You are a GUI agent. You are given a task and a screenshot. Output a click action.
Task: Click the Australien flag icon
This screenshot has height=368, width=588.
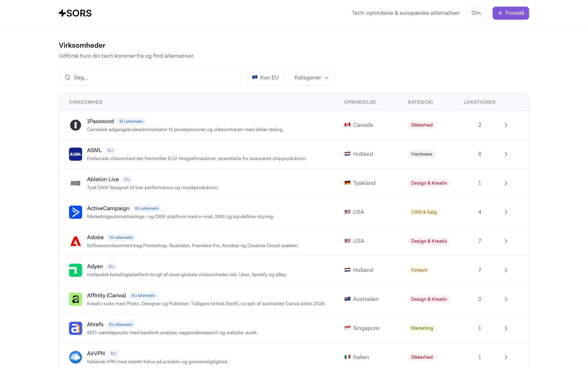[x=347, y=299]
